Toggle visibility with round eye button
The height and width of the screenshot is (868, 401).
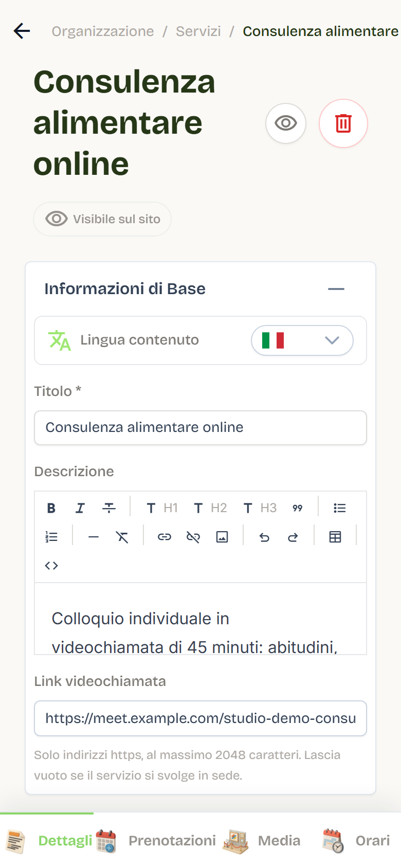(286, 123)
